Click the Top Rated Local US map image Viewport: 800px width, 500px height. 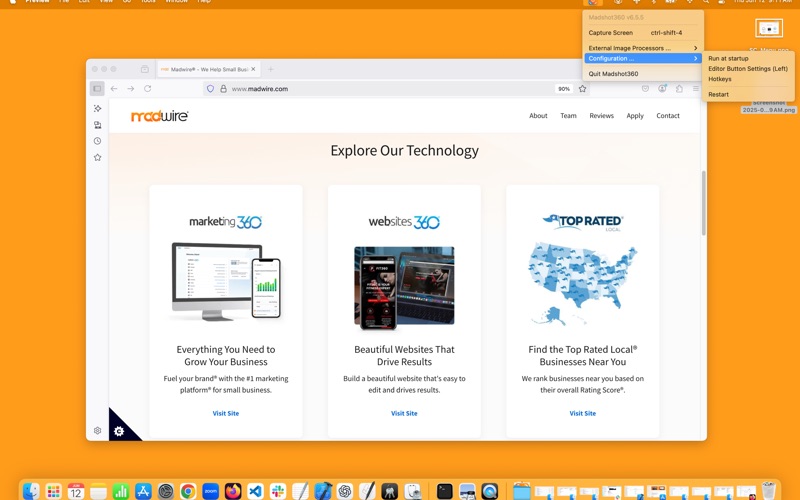pyautogui.click(x=582, y=283)
